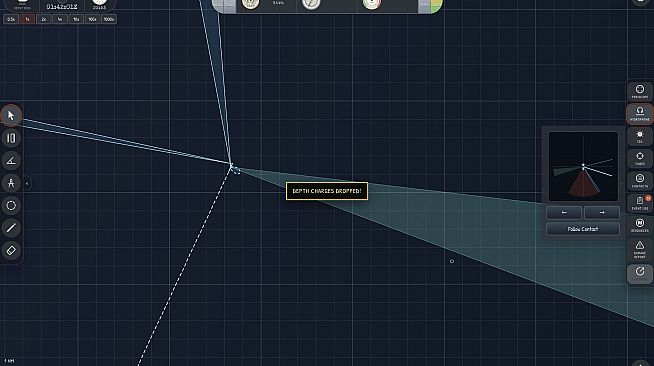Open the Contacts tab
This screenshot has height=366, width=654.
point(639,181)
